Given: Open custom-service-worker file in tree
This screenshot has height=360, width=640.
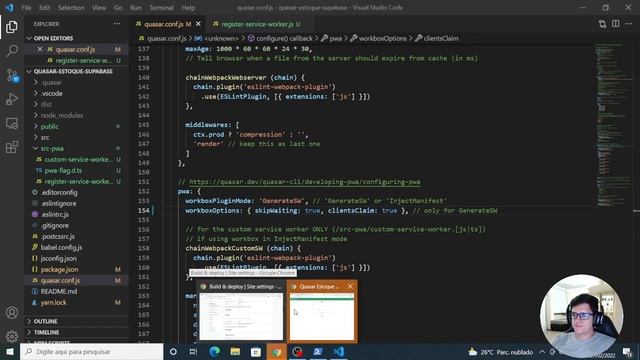Looking at the screenshot, I should [78, 160].
